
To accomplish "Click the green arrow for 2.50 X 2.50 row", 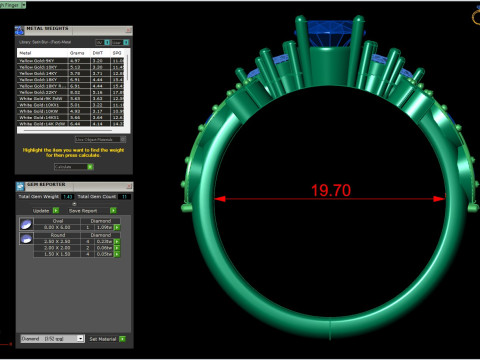I will [117, 241].
